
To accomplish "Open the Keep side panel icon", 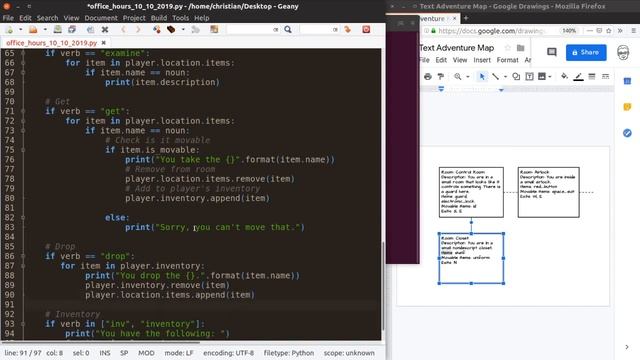I will (627, 107).
